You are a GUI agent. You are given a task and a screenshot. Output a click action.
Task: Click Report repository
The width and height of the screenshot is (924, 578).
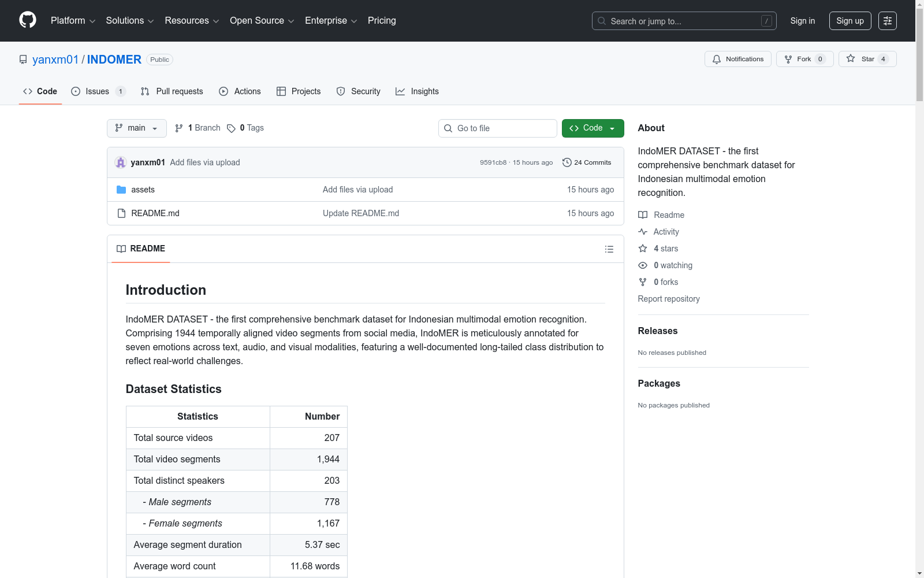(x=669, y=299)
